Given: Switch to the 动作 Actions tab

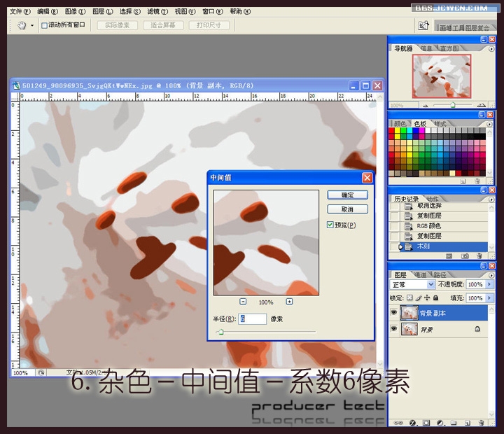Looking at the screenshot, I should 433,199.
